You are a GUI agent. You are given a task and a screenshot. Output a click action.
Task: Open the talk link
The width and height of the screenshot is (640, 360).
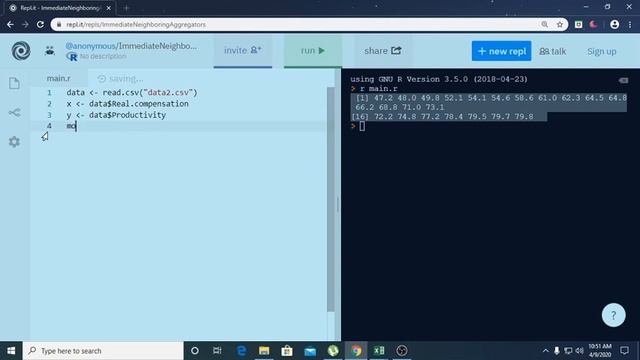(x=553, y=51)
